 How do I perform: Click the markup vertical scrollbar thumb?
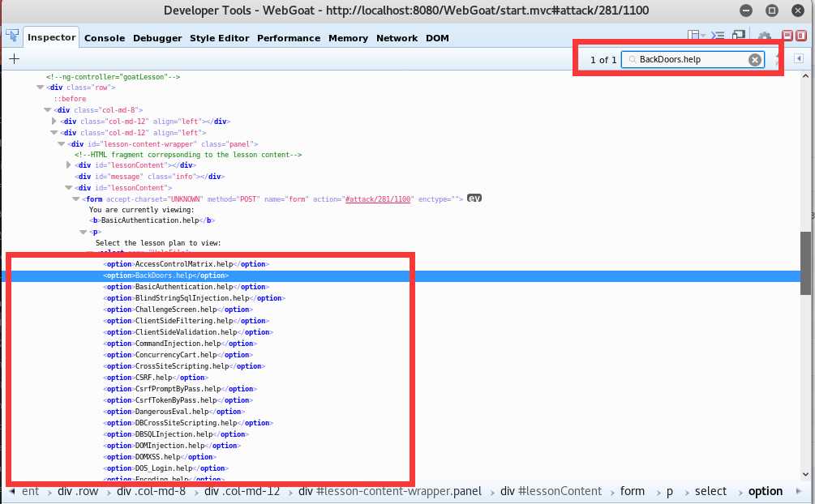805,263
